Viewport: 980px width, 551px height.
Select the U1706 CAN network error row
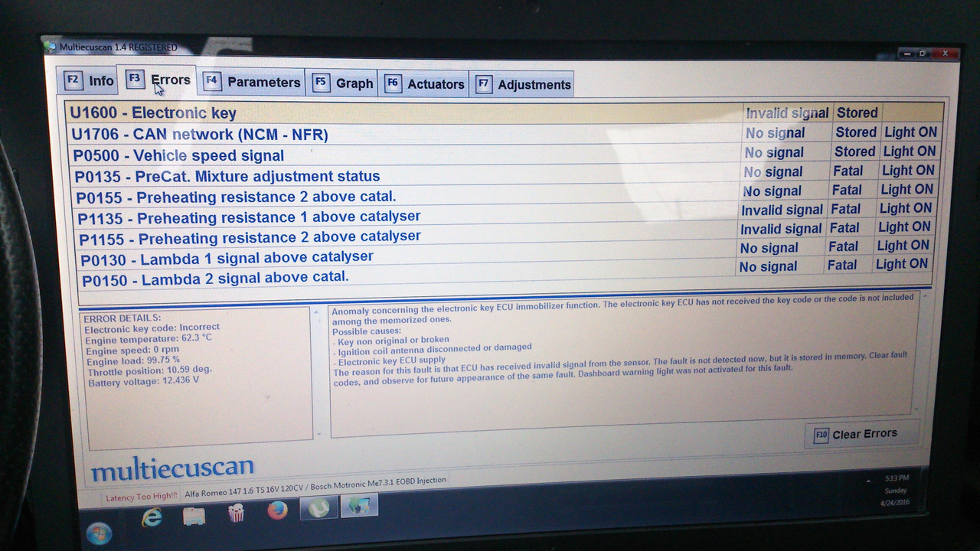coord(505,134)
